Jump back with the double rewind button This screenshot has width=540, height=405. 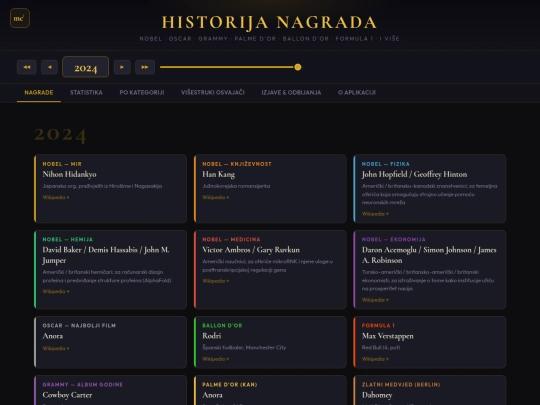click(27, 67)
